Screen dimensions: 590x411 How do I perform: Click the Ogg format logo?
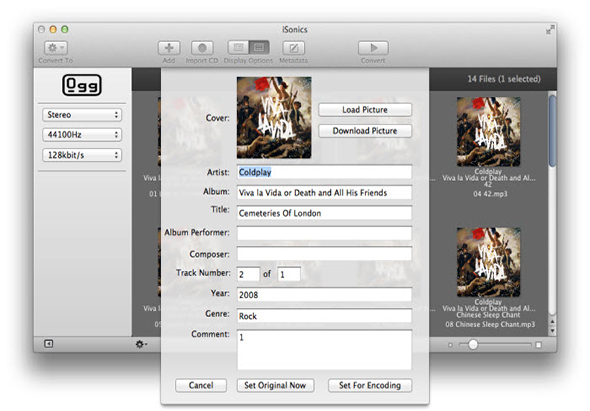tap(82, 85)
